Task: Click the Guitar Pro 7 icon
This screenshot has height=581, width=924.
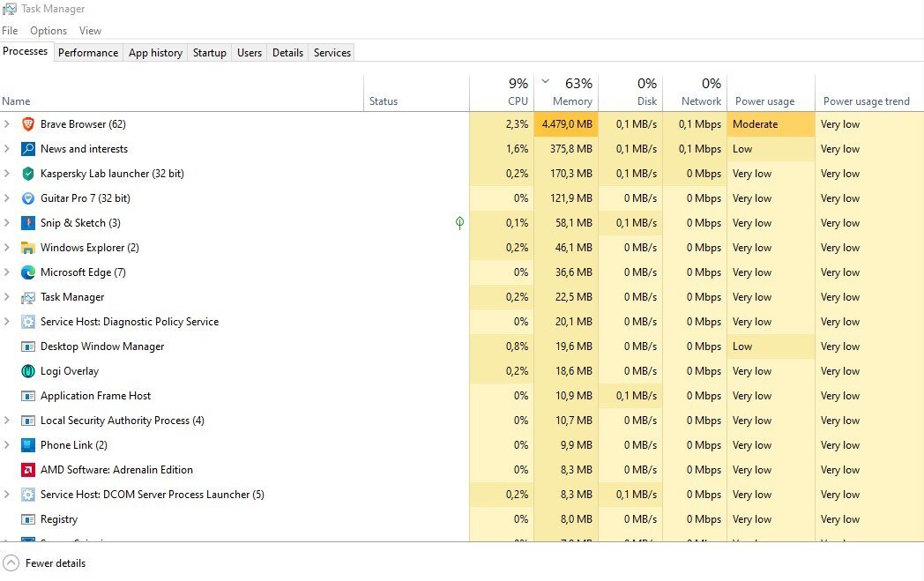Action: click(x=27, y=198)
